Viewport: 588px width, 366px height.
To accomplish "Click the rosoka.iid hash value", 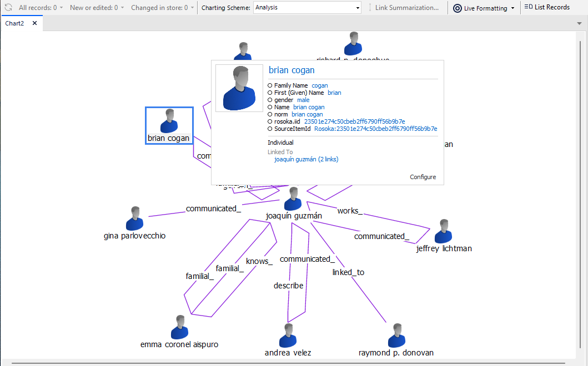I will (354, 121).
